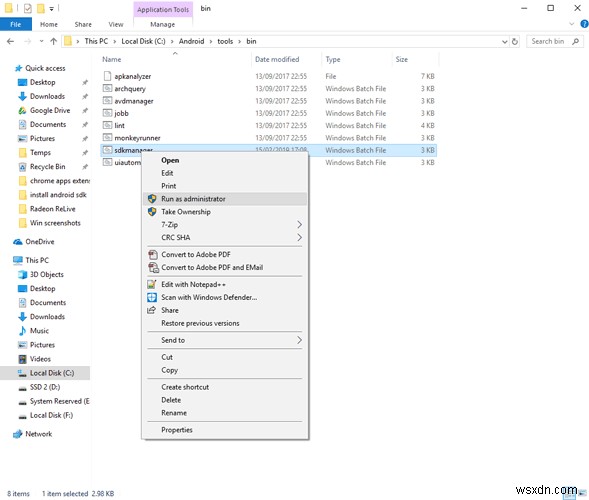This screenshot has height=500, width=589.
Task: Refresh the bin folder view
Action: click(x=515, y=42)
